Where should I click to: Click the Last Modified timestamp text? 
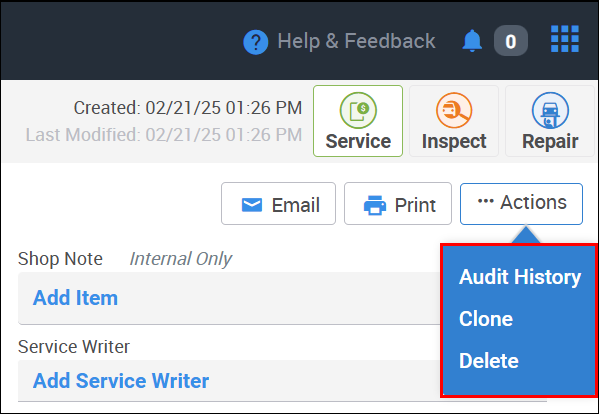[164, 135]
